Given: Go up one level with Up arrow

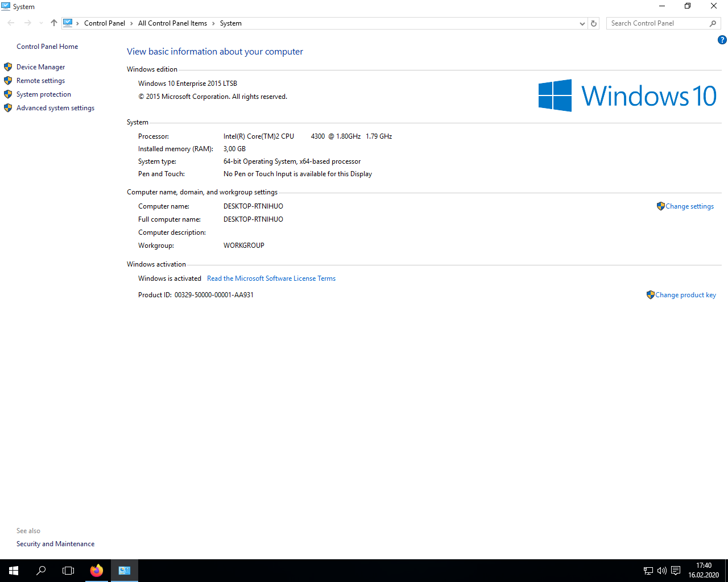Looking at the screenshot, I should 53,23.
